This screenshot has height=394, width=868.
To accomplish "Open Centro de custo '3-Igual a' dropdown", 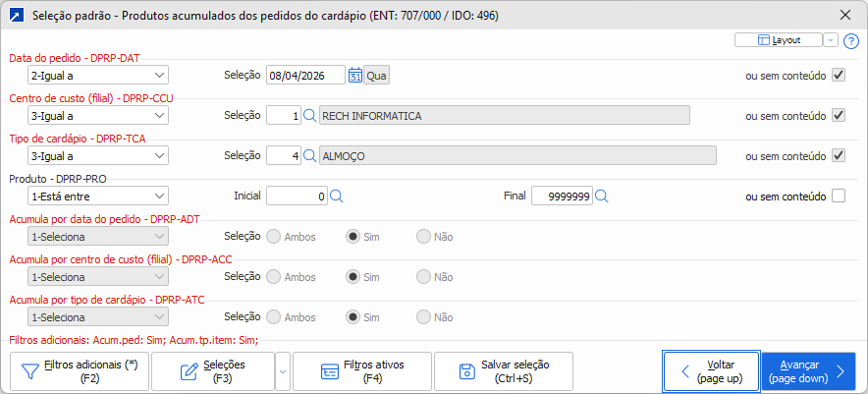I will pos(98,115).
